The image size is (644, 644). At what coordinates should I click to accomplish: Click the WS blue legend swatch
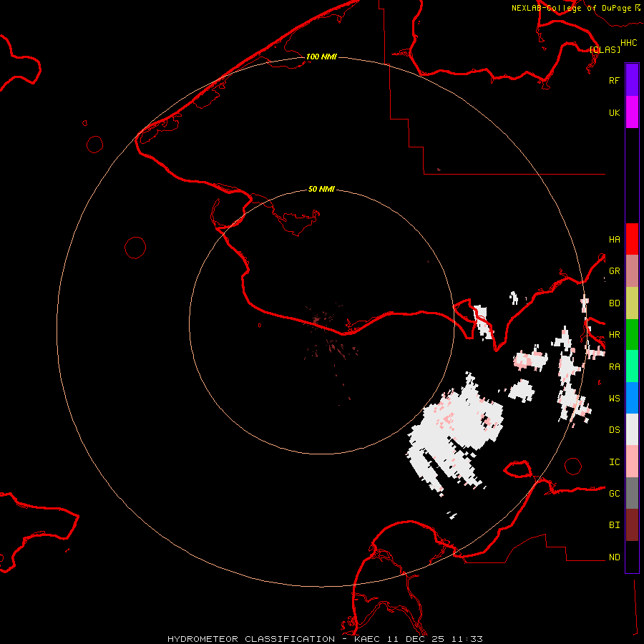point(632,398)
